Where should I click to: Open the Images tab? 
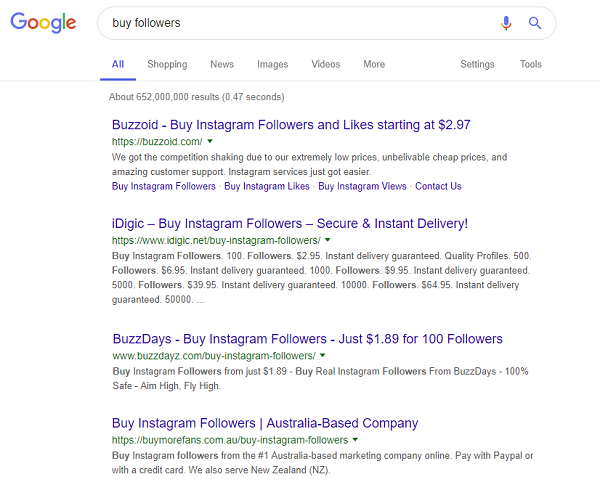tap(272, 64)
